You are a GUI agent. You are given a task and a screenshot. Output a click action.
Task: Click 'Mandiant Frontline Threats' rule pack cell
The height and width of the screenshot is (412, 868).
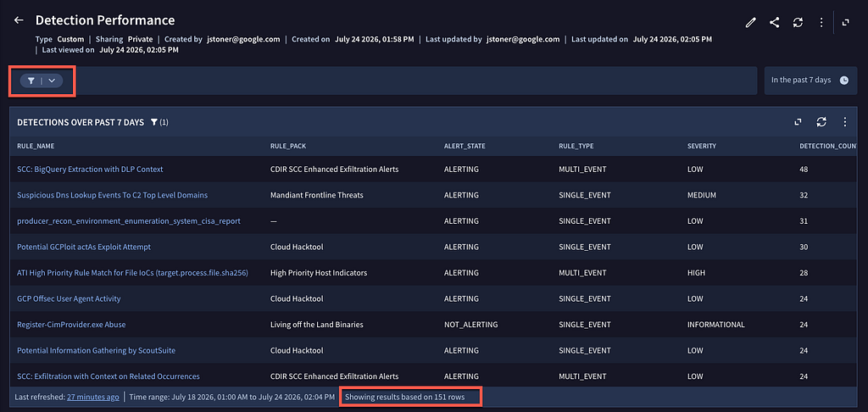317,196
